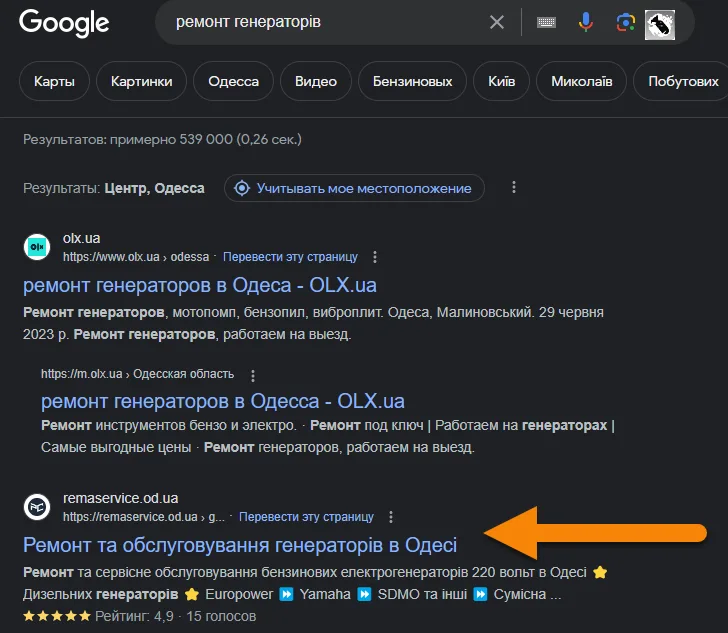Viewport: 728px width, 633px height.
Task: Open three-dot menu for m.olx.ua result
Action: [x=253, y=375]
